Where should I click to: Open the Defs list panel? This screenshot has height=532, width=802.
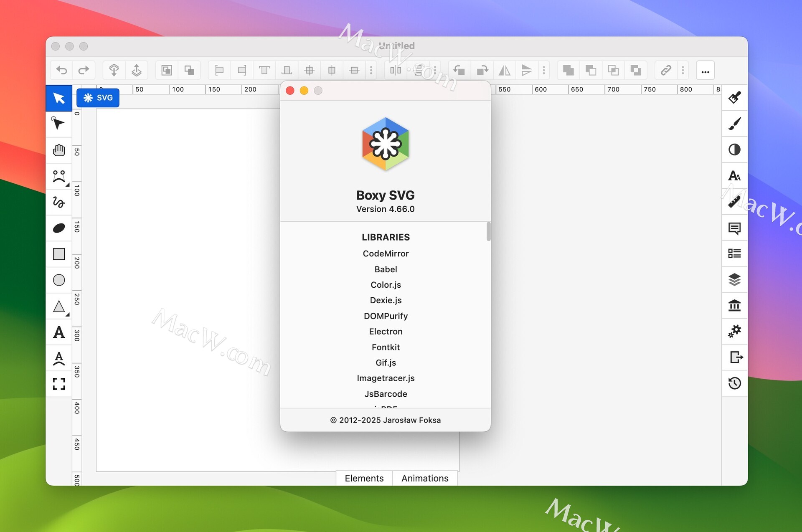coord(735,253)
